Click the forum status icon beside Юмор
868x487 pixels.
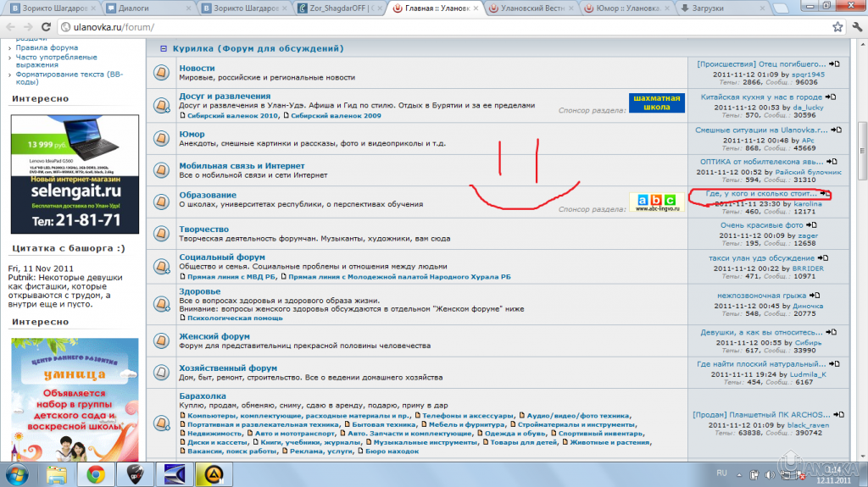162,138
